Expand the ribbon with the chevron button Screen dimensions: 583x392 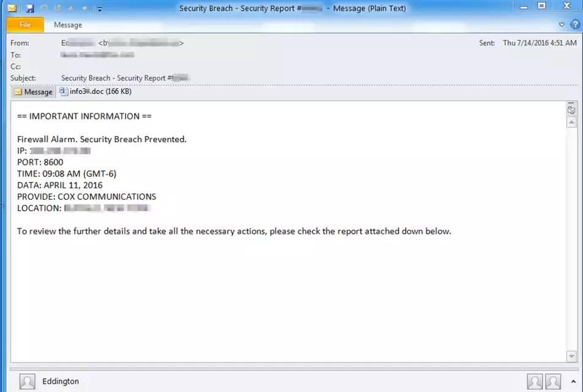click(x=562, y=25)
